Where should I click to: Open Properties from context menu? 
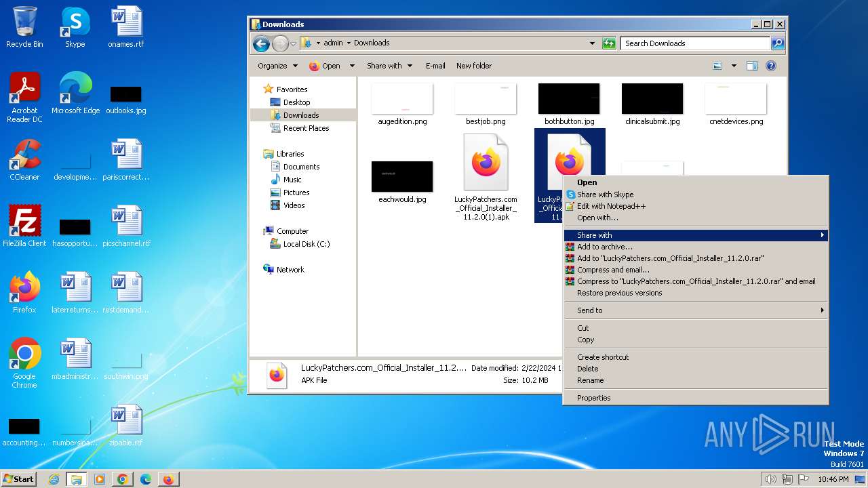[696, 398]
